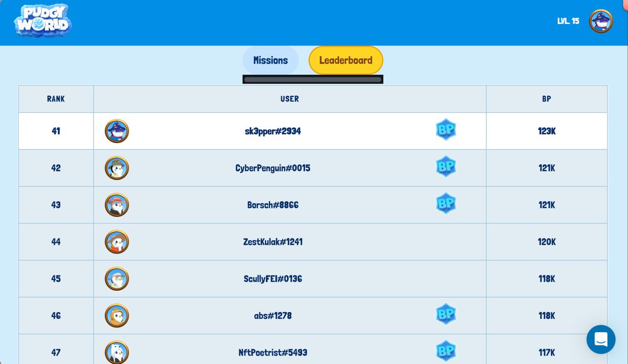This screenshot has height=364, width=628.
Task: Click CyberPenguin's avatar portrait
Action: tap(116, 168)
